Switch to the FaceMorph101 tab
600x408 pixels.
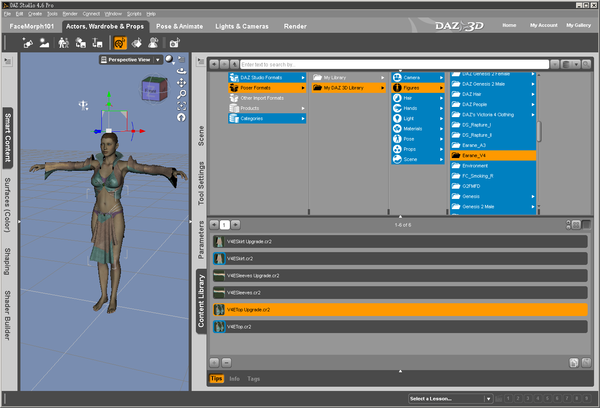click(x=32, y=26)
